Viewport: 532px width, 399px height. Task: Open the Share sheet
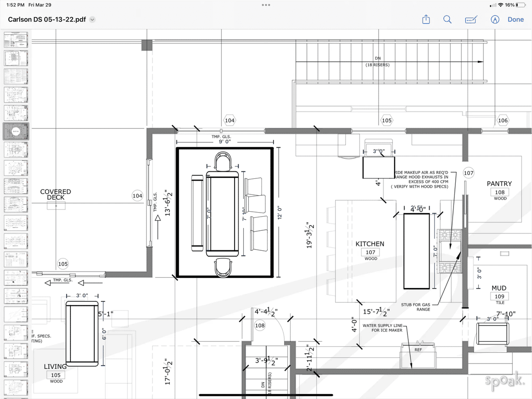click(426, 19)
